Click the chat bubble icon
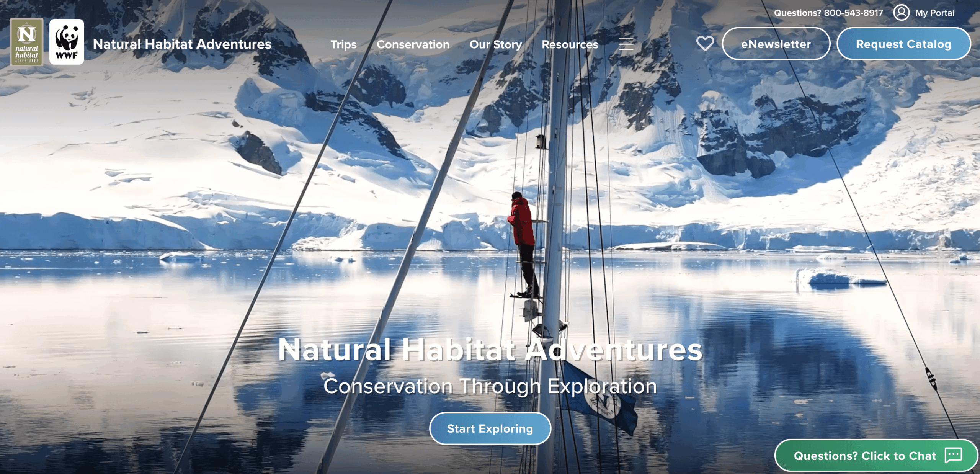Screen dimensions: 980x474 pyautogui.click(x=953, y=455)
